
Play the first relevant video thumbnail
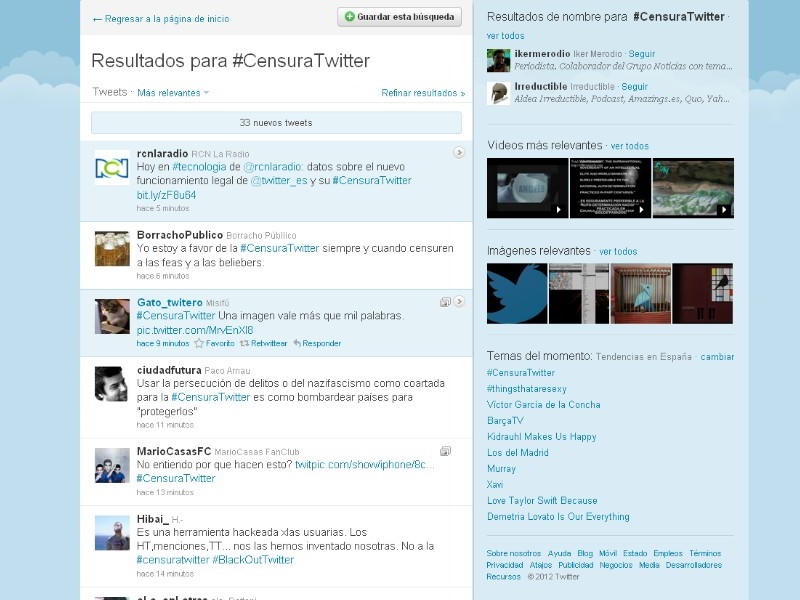click(x=528, y=188)
